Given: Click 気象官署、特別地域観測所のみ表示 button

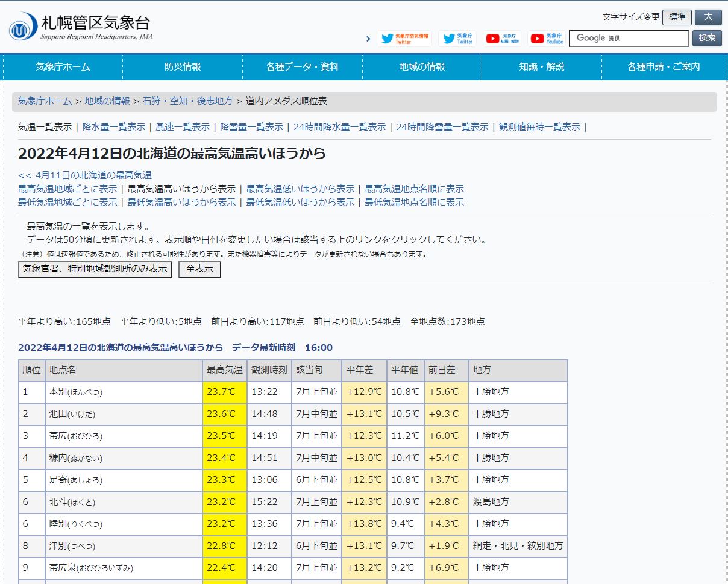Looking at the screenshot, I should tap(95, 269).
